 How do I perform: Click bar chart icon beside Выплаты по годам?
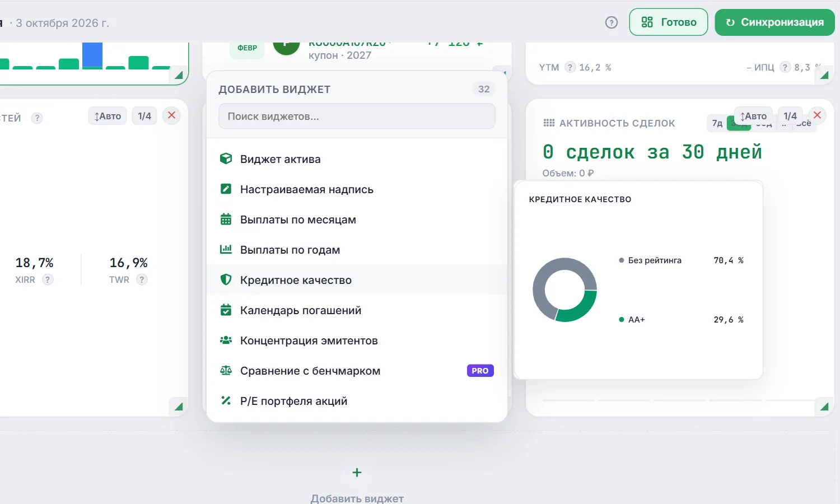point(226,249)
